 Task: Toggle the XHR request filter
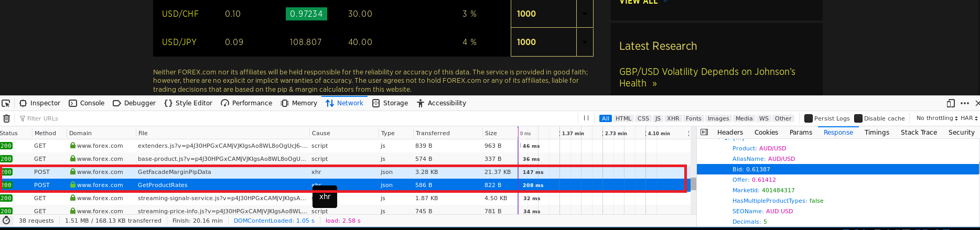[673, 118]
